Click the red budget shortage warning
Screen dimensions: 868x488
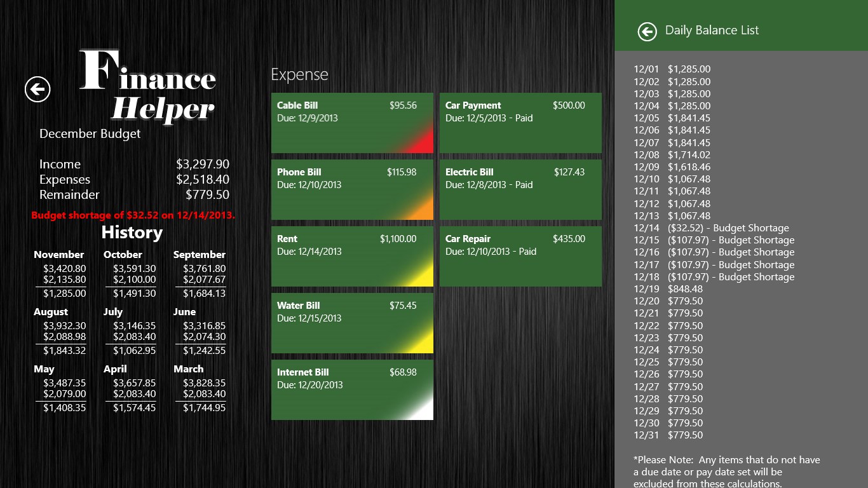[133, 215]
